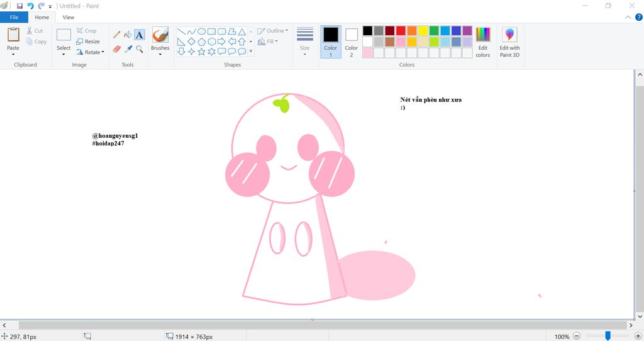Open the Resize dialog
Image resolution: width=644 pixels, height=341 pixels.
pyautogui.click(x=88, y=42)
